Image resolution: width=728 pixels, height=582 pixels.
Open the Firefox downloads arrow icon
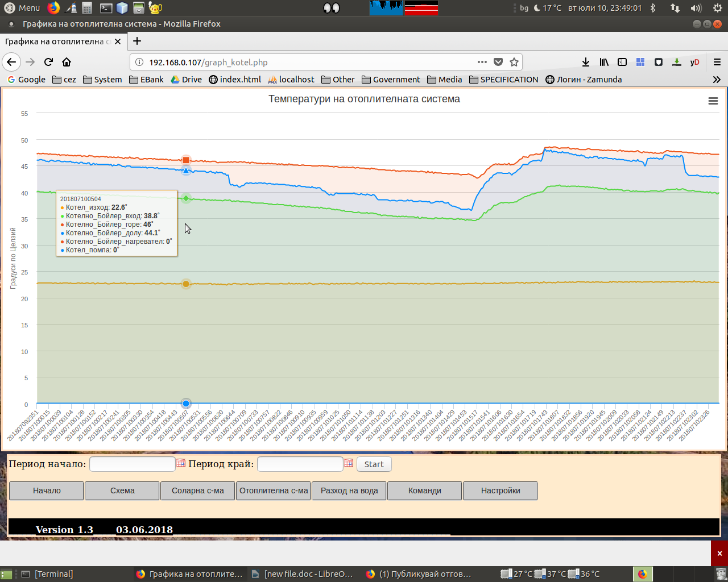[x=586, y=62]
